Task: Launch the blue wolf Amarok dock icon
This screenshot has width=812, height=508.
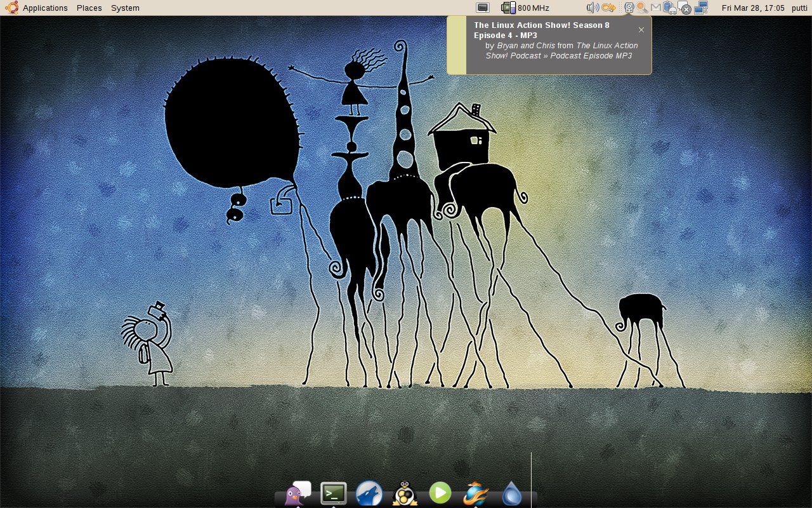Action: [x=369, y=493]
